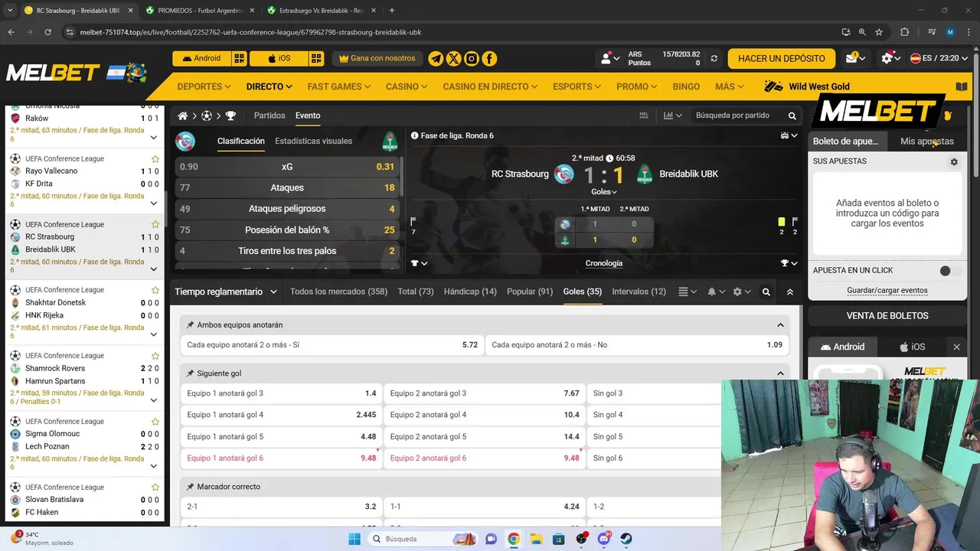This screenshot has width=980, height=551.
Task: Open the Goles dropdown under the score
Action: (604, 192)
